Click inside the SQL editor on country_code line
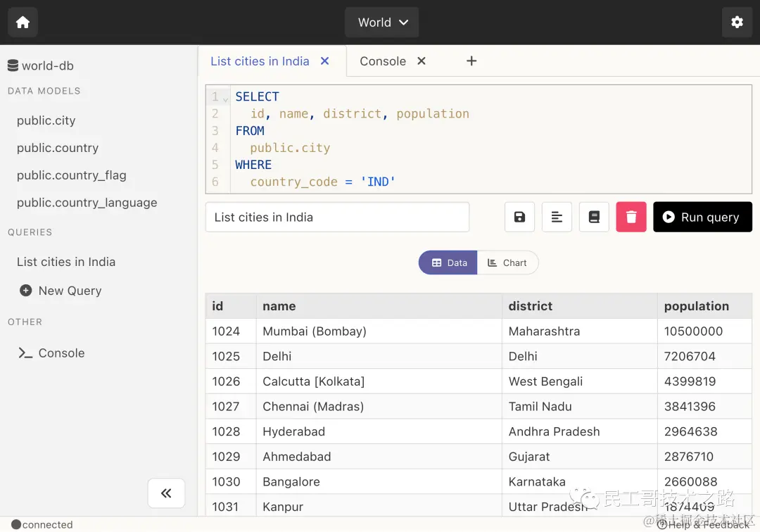Image resolution: width=760 pixels, height=532 pixels. point(322,182)
